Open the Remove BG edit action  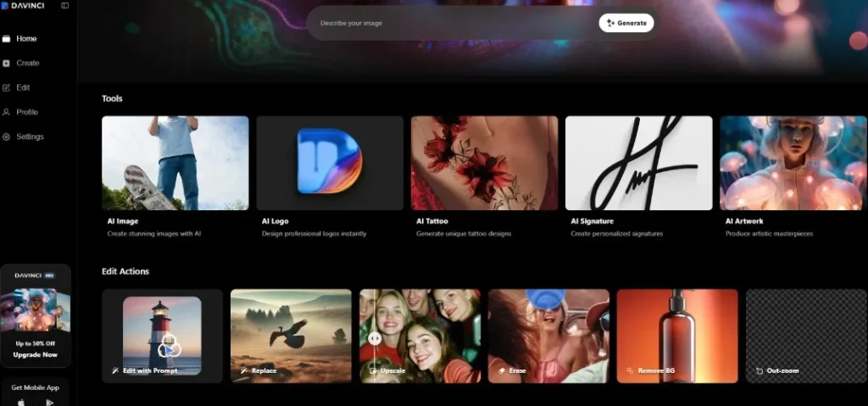pos(677,336)
